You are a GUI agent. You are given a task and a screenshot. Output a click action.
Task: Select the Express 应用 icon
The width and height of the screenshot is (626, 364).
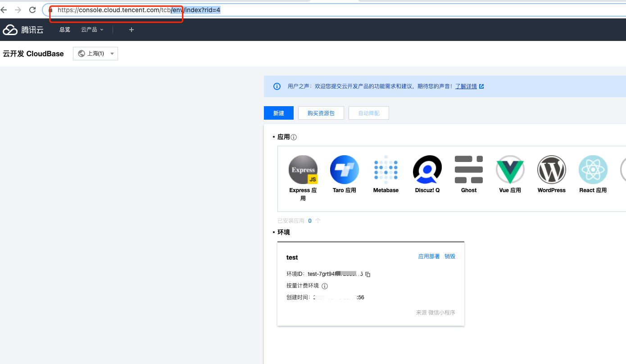coord(303,170)
